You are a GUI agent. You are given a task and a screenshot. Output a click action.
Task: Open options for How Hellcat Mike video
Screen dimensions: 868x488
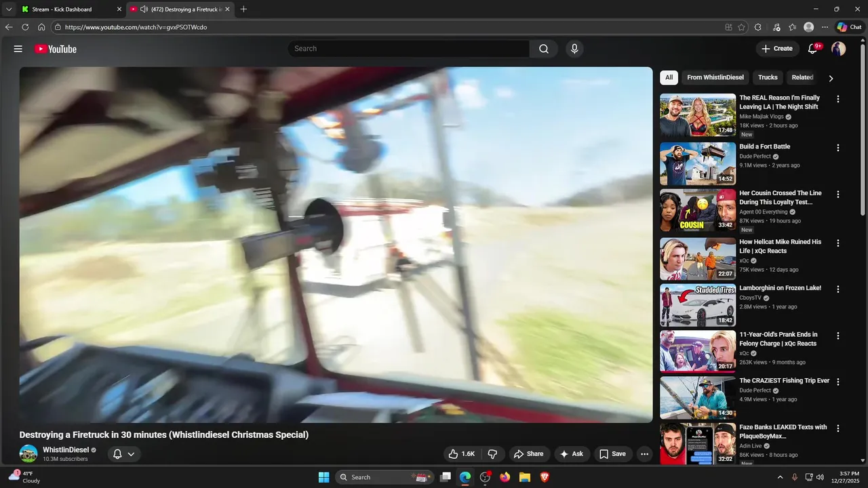coord(838,243)
